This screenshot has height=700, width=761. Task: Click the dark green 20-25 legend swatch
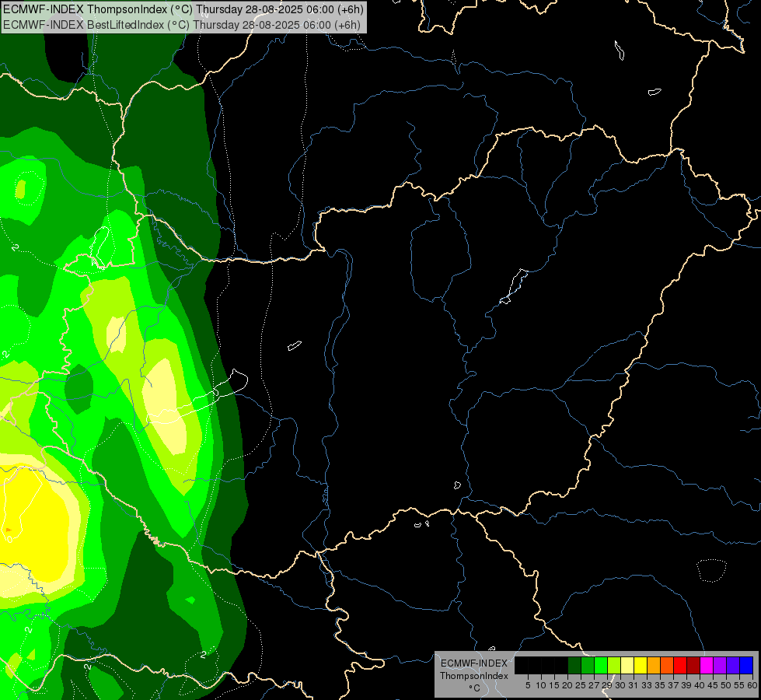coord(574,665)
